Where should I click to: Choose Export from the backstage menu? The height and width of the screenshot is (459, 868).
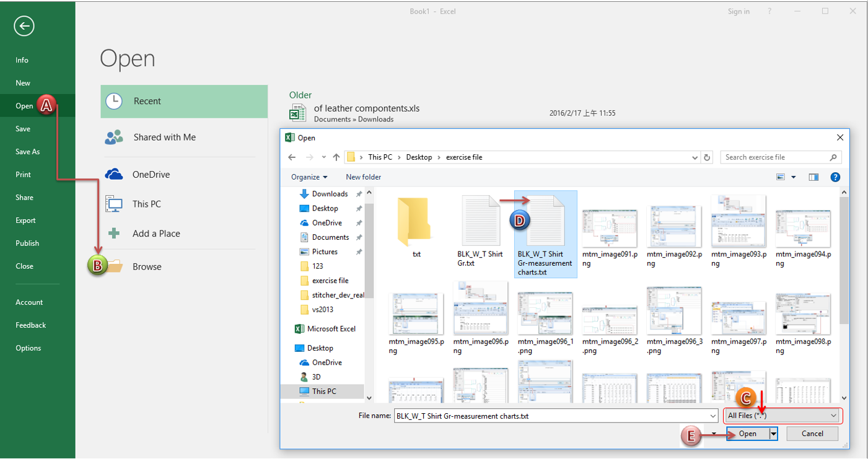(25, 221)
